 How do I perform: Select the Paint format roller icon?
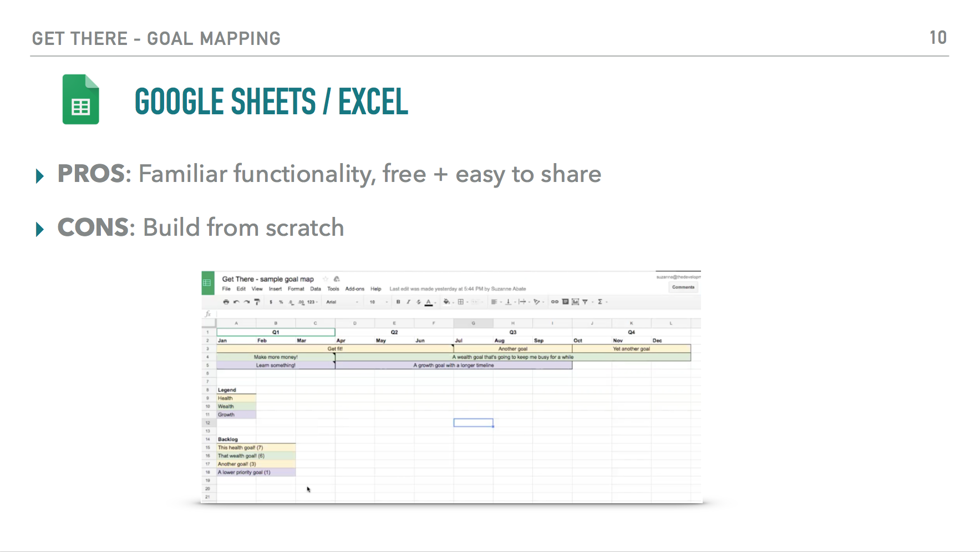pyautogui.click(x=257, y=302)
